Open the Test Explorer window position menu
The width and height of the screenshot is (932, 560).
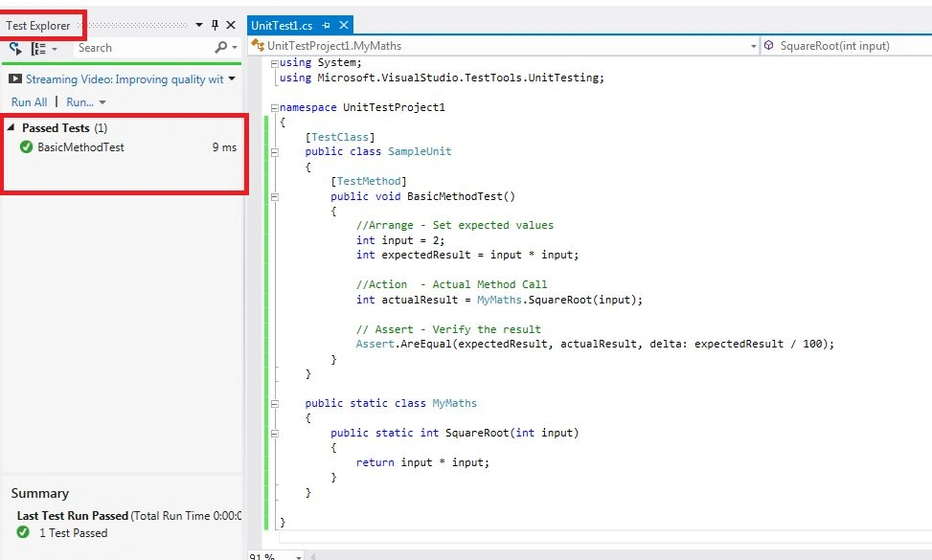198,25
